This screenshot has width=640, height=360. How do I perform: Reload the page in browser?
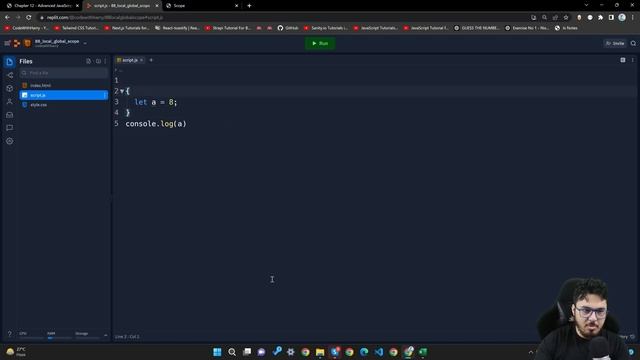(x=29, y=18)
